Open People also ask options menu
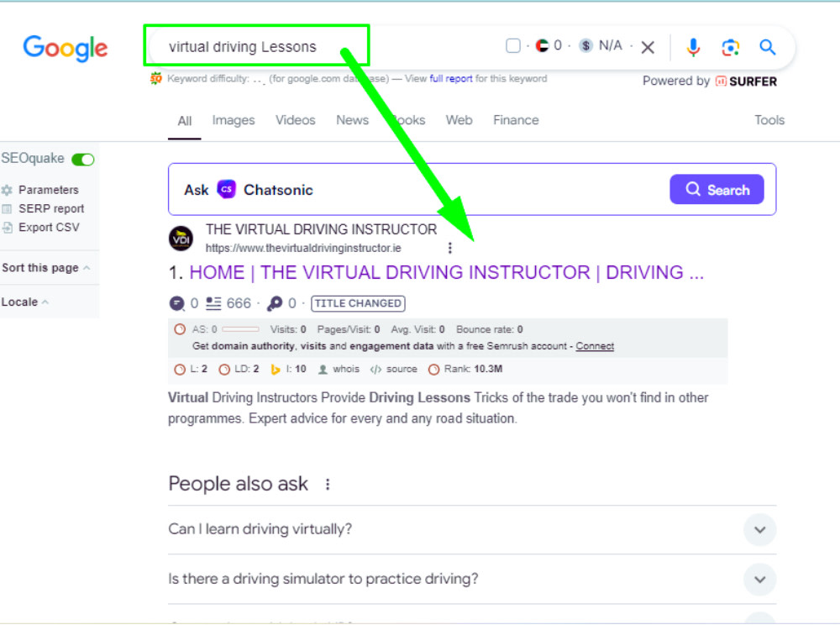The image size is (840, 630). tap(328, 485)
